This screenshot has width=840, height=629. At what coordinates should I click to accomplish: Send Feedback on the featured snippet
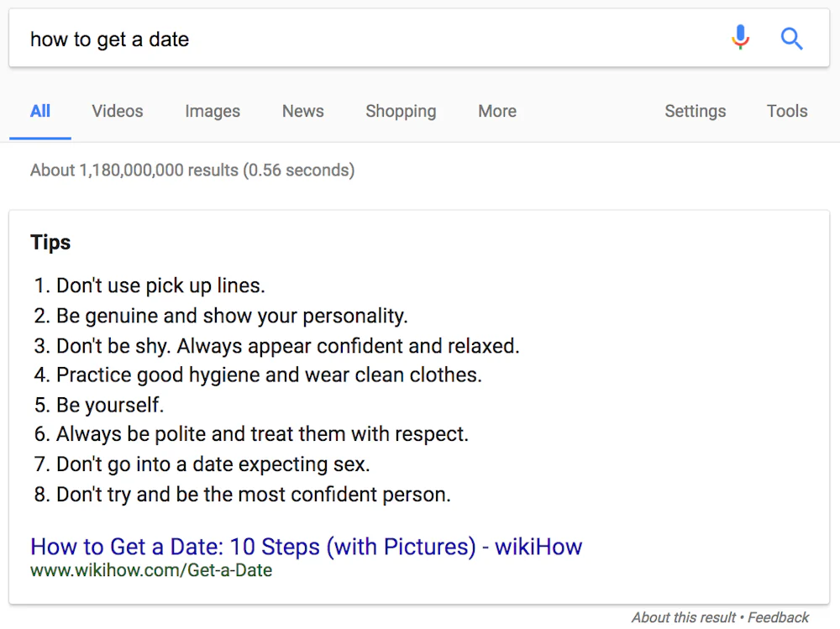coord(779,617)
